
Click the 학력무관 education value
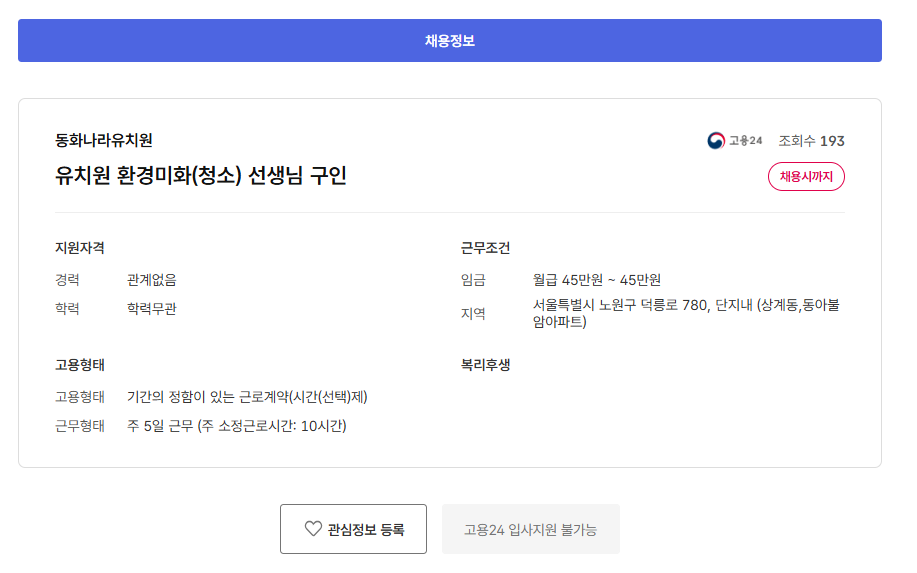pos(151,309)
